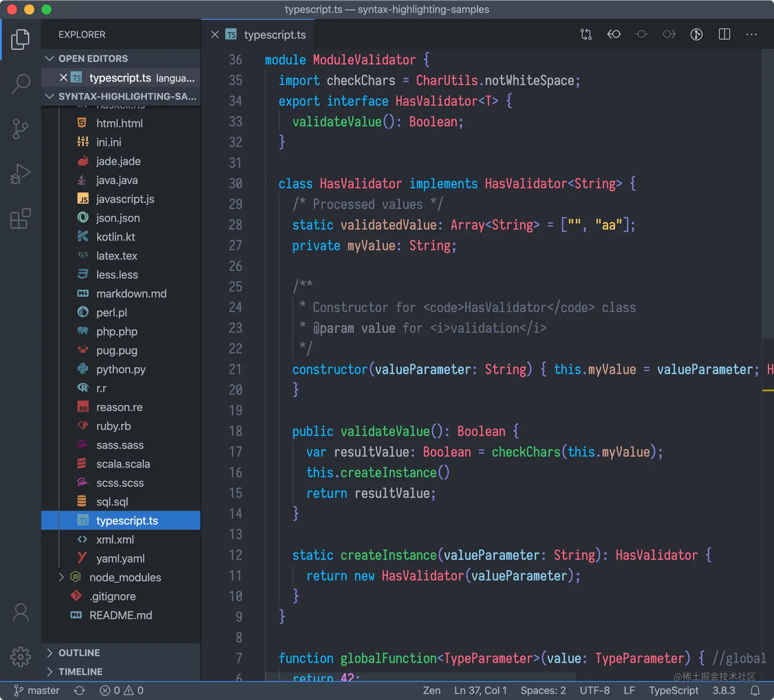The image size is (774, 700).
Task: Switch to the typescript.ts editor tab
Action: click(275, 34)
